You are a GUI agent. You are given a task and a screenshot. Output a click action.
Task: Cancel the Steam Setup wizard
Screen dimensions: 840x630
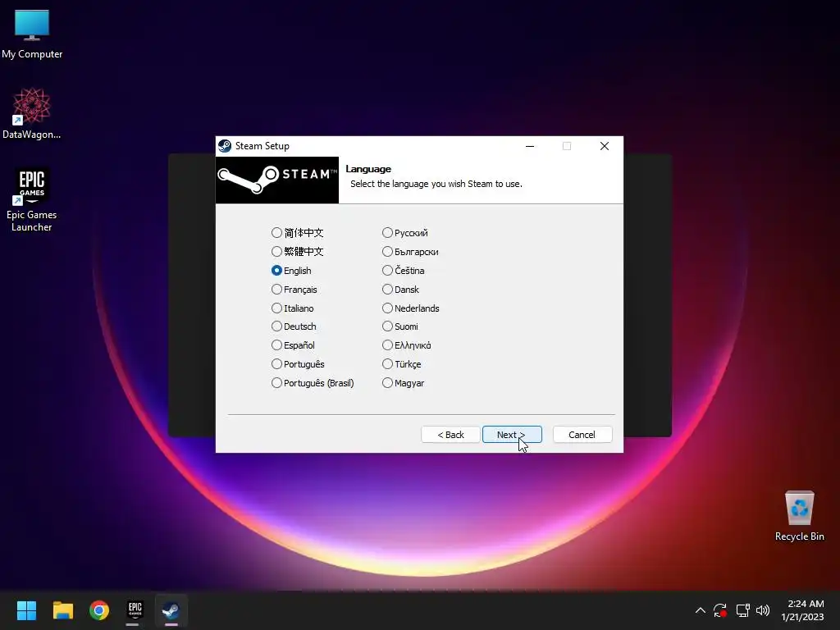[x=582, y=435]
